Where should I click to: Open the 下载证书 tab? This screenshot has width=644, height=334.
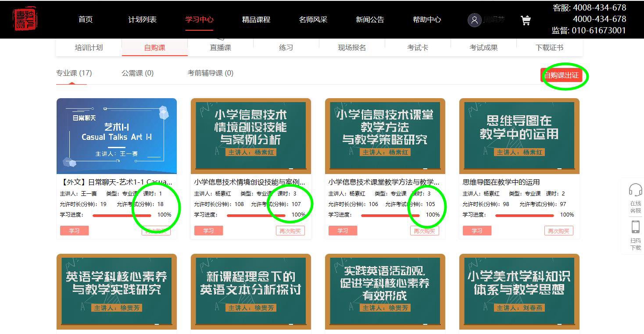[549, 47]
